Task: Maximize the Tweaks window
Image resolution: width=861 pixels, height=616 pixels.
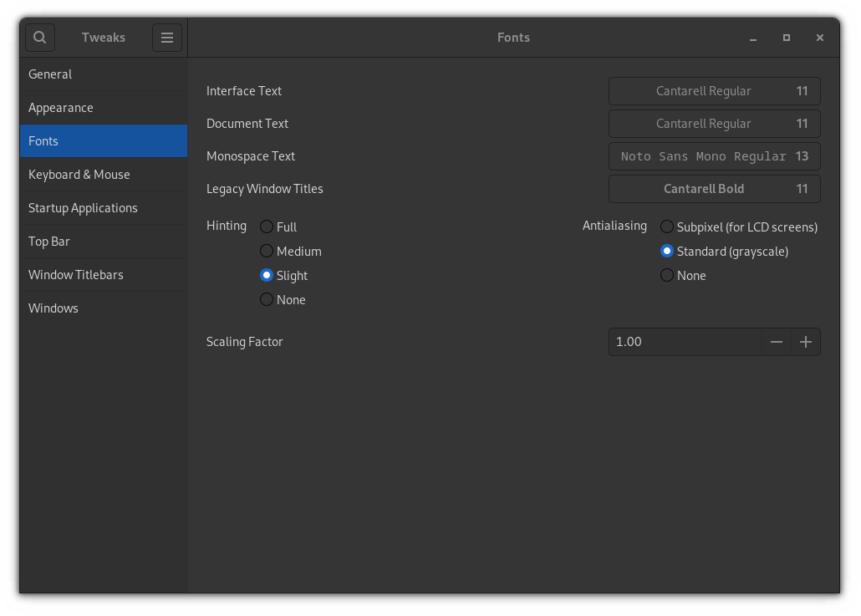Action: (x=787, y=38)
